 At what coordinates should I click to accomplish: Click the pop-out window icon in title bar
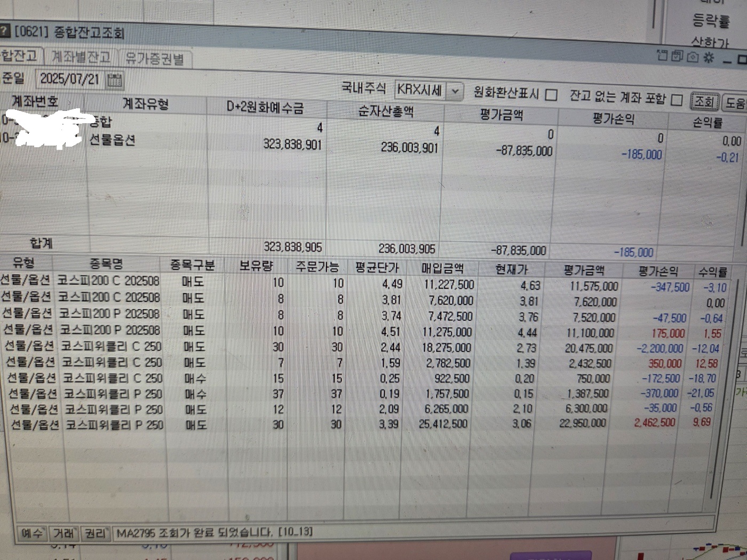coord(662,54)
